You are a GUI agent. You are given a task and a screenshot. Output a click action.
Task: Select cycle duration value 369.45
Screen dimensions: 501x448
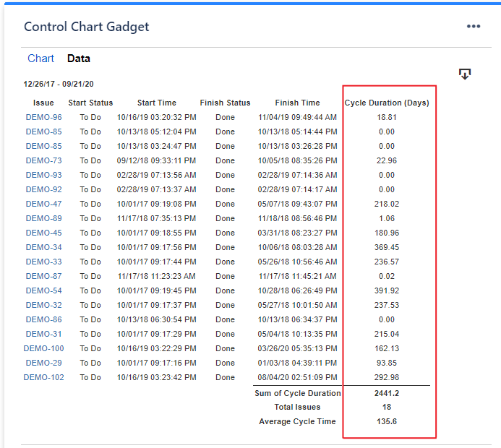(387, 247)
